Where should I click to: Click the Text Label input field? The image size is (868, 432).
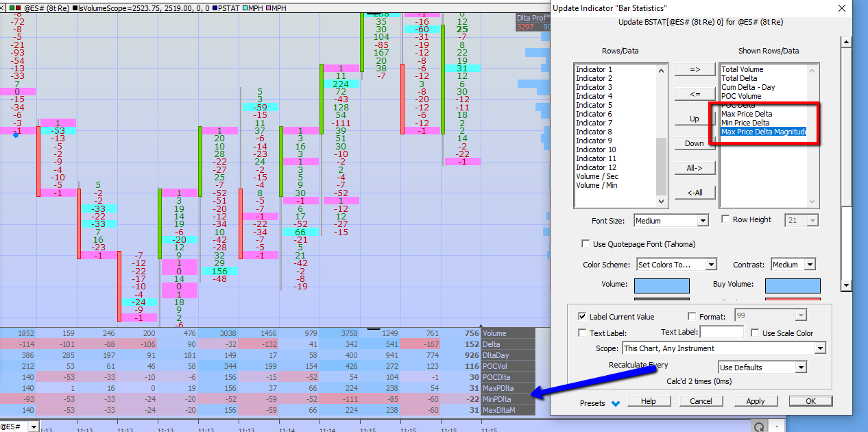point(721,332)
